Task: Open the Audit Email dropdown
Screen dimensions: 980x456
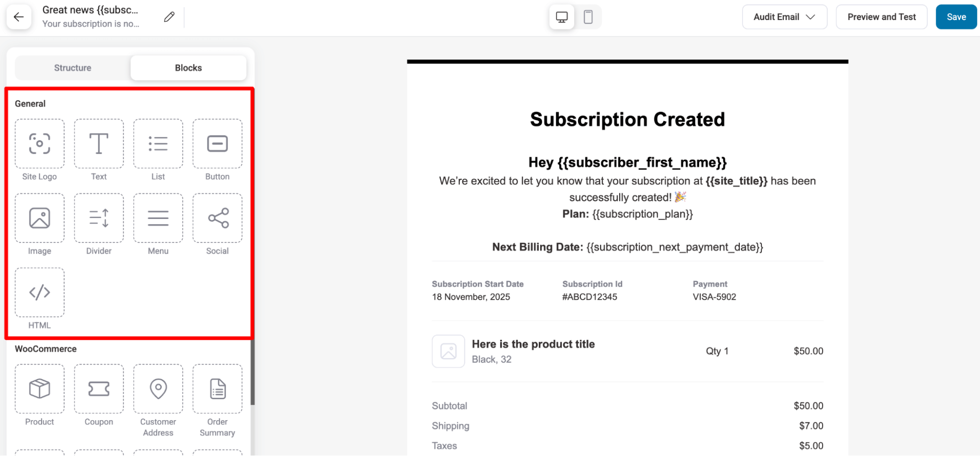Action: [784, 17]
